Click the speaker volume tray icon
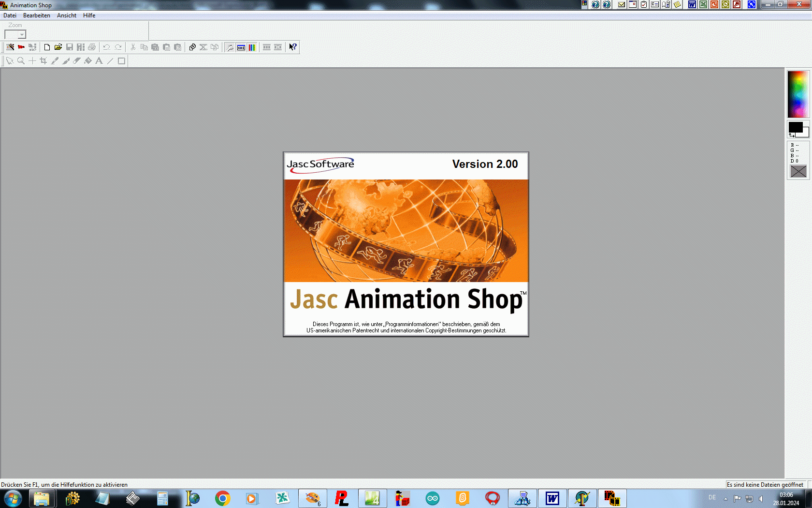The height and width of the screenshot is (508, 812). 761,498
